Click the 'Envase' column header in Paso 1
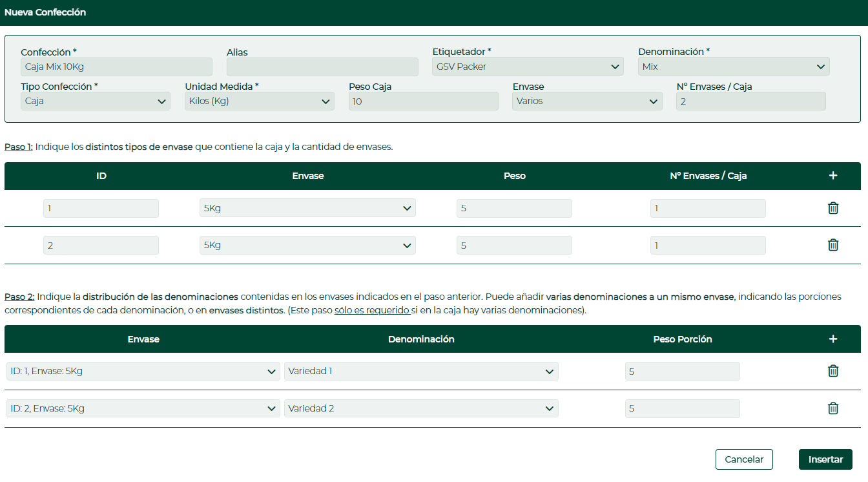 (308, 176)
